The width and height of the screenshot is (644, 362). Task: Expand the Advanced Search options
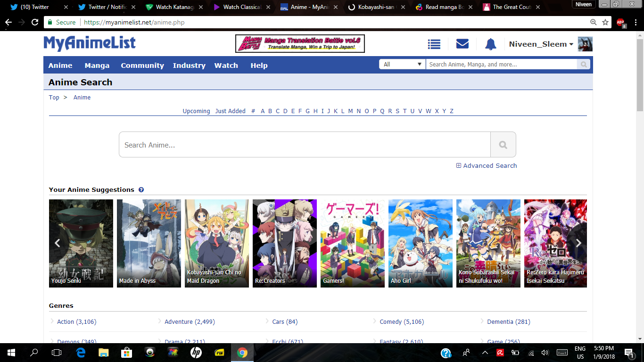pos(487,165)
